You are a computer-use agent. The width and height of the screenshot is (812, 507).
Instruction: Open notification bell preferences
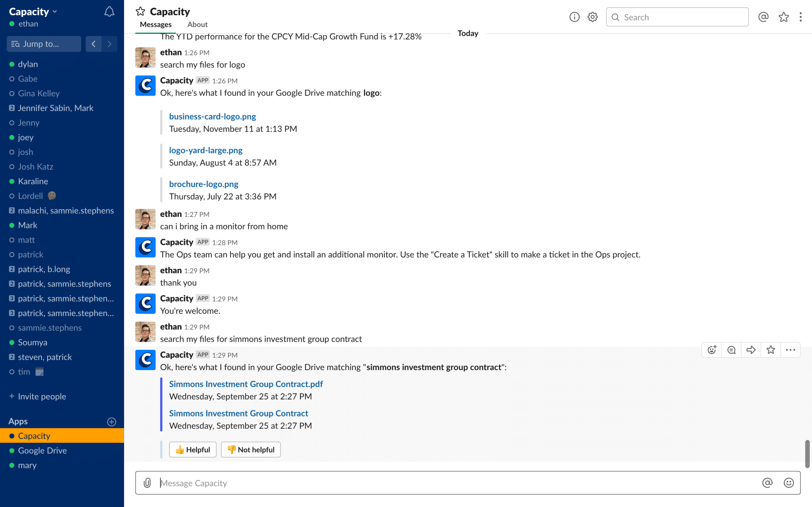tap(109, 12)
